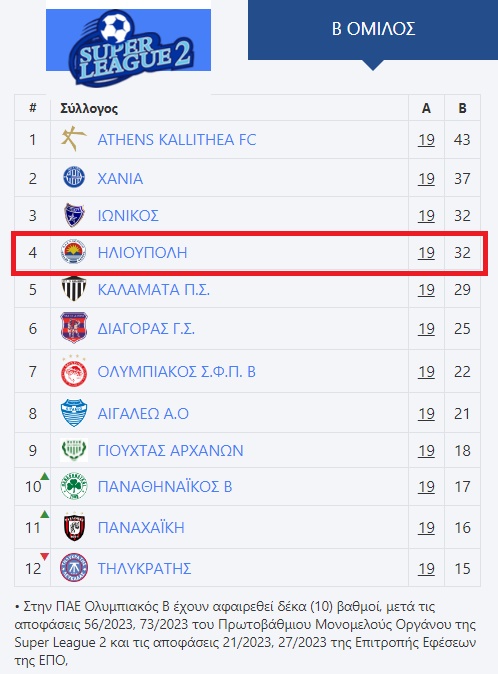
Task: Click the ΗΛΙΟΥΠΟΛΗ sun crest icon
Action: point(73,252)
